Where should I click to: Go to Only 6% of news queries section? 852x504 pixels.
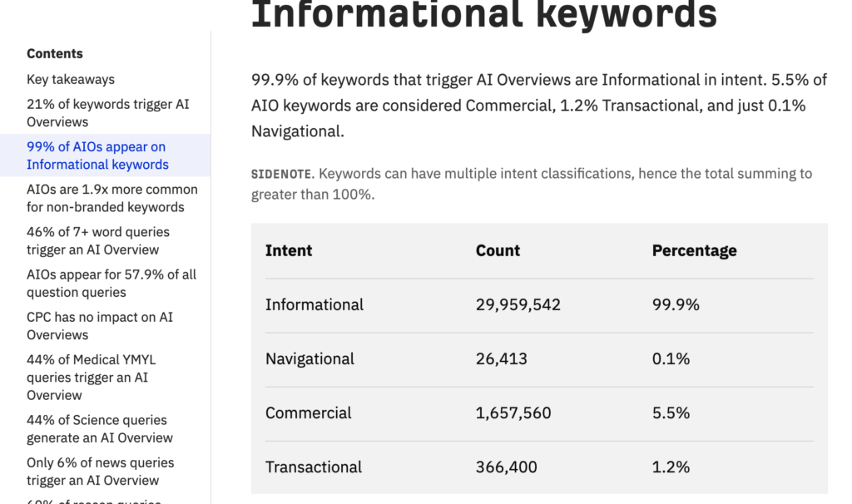(x=100, y=471)
